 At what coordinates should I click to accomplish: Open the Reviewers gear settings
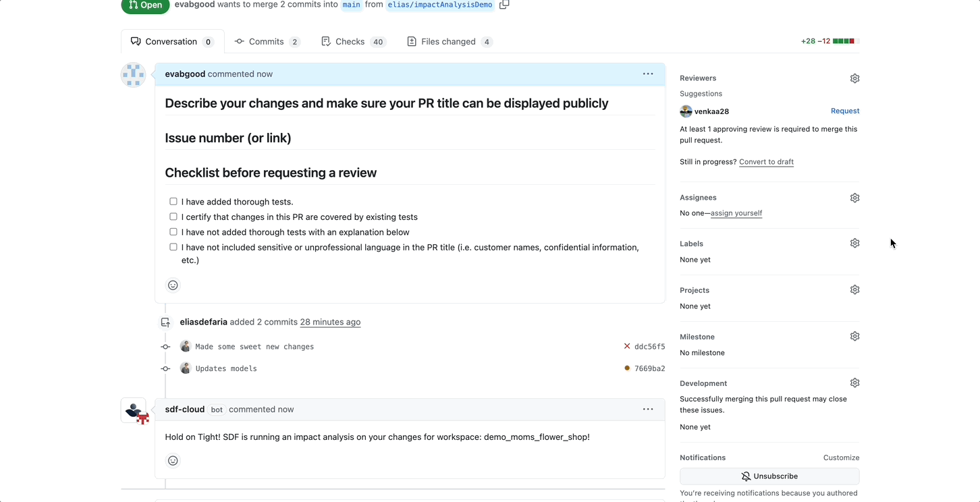854,78
